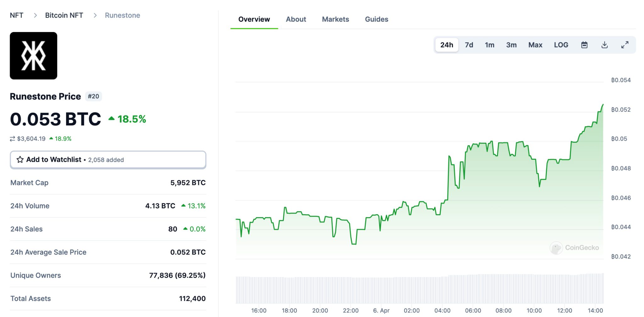Switch chart range to 7d
This screenshot has width=644, height=317.
click(469, 45)
